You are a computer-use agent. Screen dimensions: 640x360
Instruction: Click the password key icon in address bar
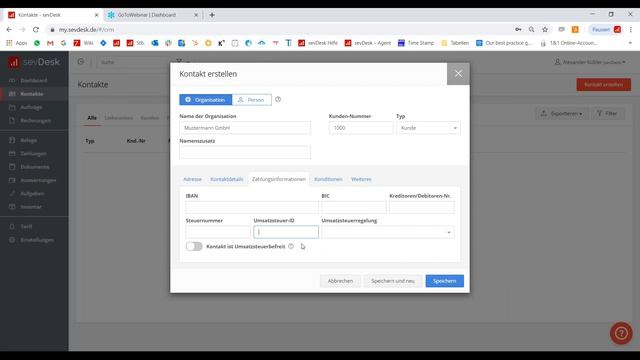coord(518,29)
